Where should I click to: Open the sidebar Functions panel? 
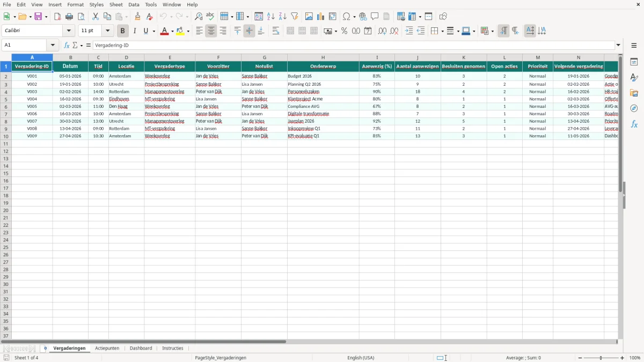pyautogui.click(x=634, y=124)
